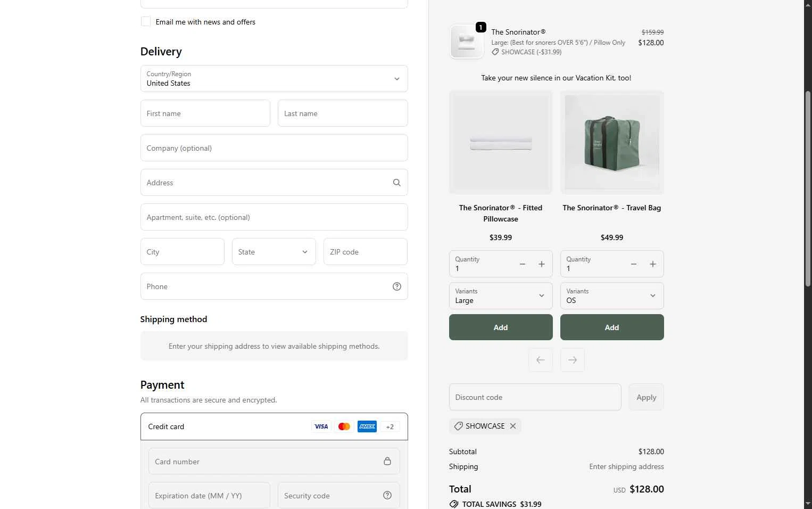Click the Discount code field
812x509 pixels.
pos(535,397)
